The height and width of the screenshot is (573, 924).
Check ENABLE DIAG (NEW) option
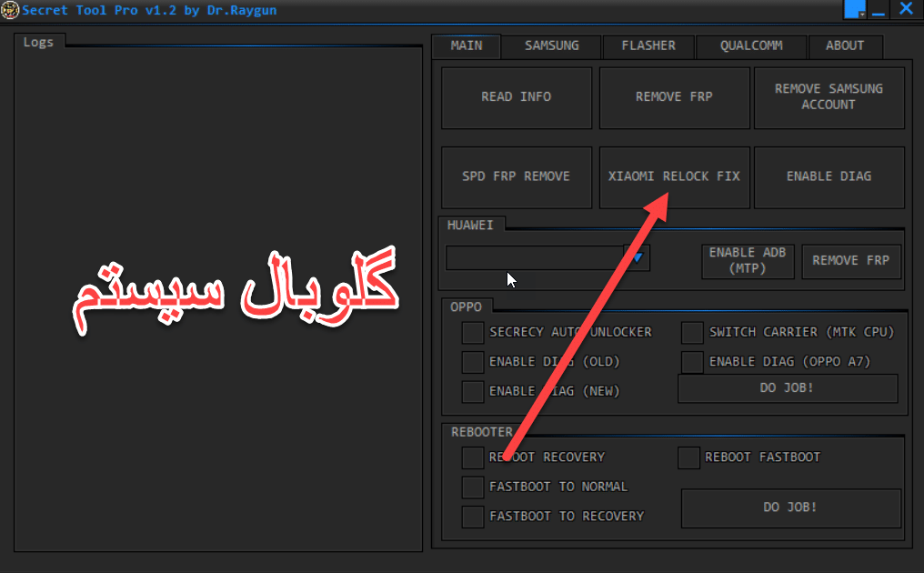(x=473, y=391)
